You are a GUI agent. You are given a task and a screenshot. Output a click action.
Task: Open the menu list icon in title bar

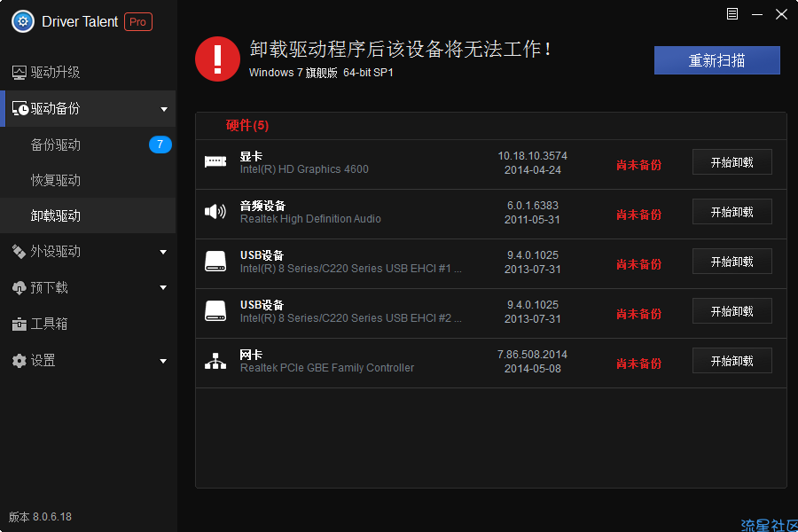coord(731,14)
